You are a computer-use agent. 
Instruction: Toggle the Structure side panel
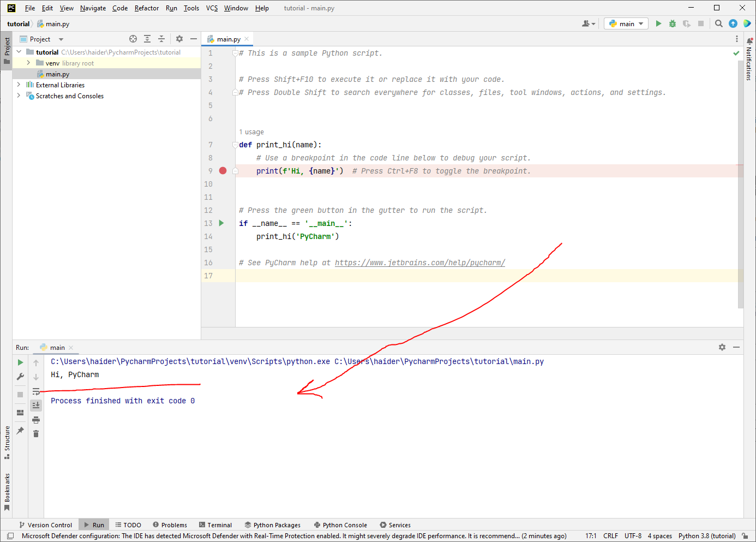pos(7,442)
